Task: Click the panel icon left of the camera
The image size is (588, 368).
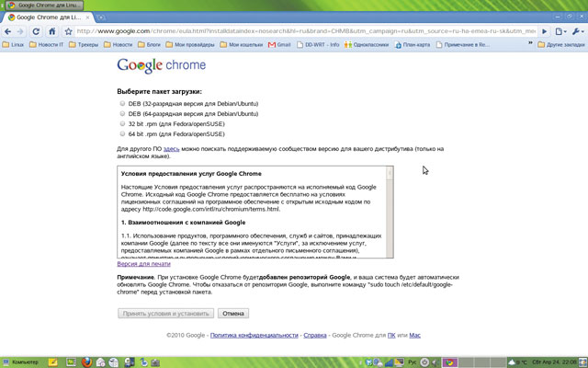Action: (x=144, y=362)
